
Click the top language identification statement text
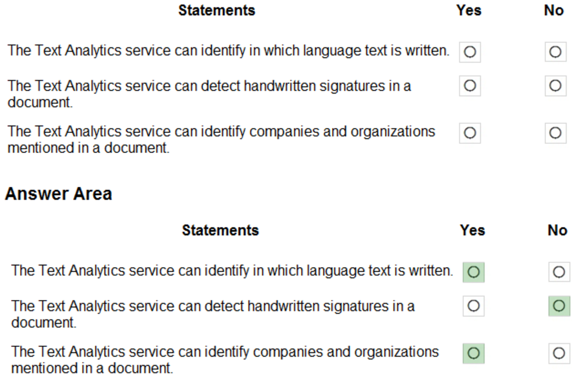pos(228,50)
